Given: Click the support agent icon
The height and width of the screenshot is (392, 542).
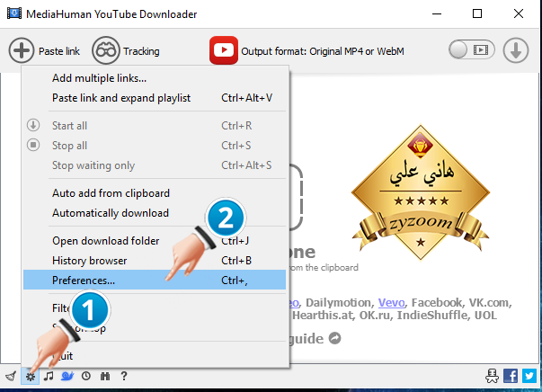Looking at the screenshot, I should [492, 376].
